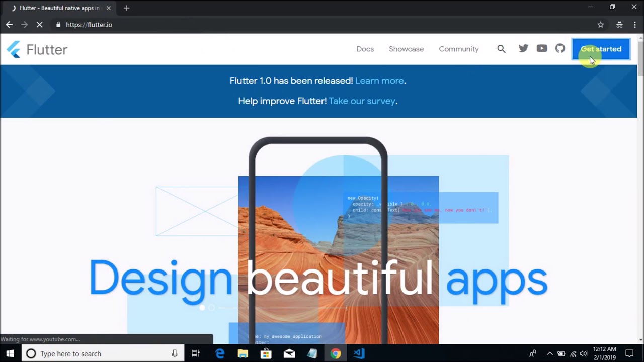The image size is (644, 362).
Task: Open Flutter's YouTube icon link
Action: tap(542, 48)
